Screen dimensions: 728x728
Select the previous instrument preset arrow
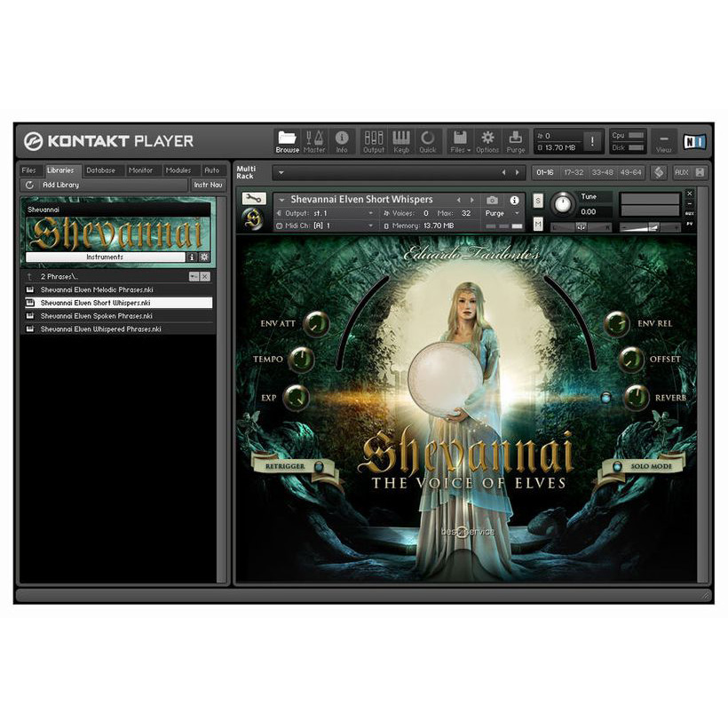pos(459,200)
